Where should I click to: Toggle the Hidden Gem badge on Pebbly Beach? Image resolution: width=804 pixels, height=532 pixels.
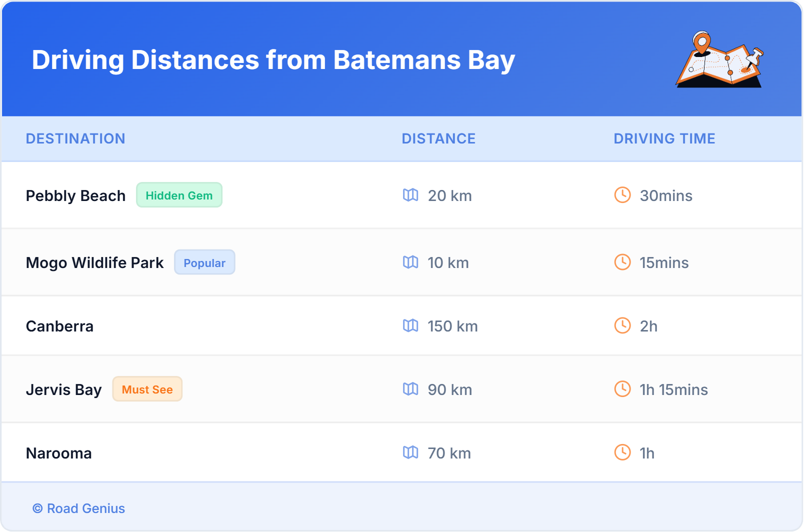179,195
